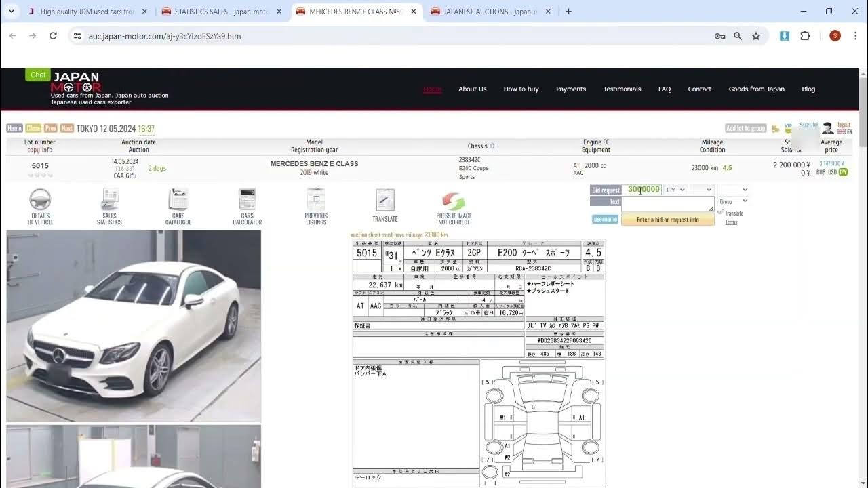View site information icon in address bar
The width and height of the screenshot is (868, 488).
point(77,36)
